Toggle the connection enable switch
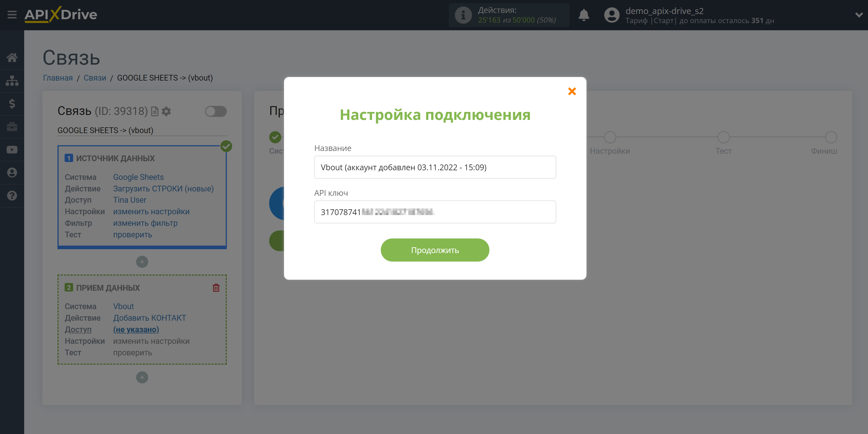This screenshot has height=434, width=868. pyautogui.click(x=216, y=111)
